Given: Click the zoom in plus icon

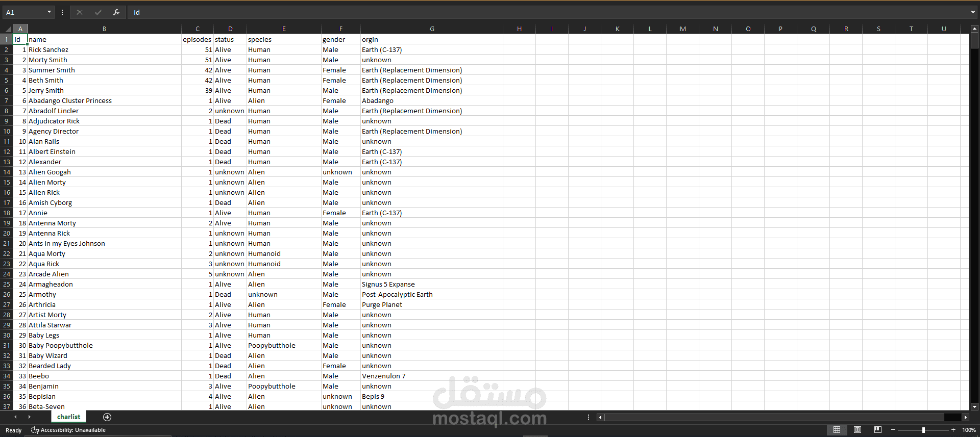Looking at the screenshot, I should point(953,430).
